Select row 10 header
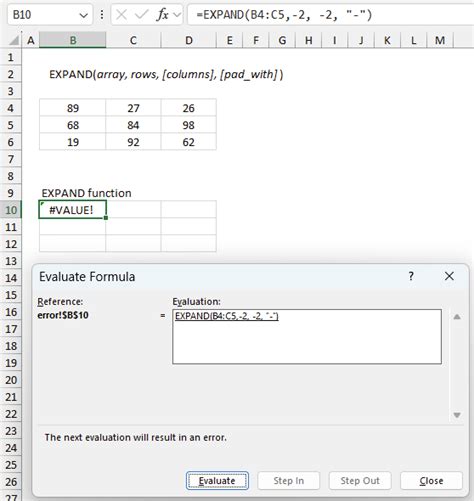 (x=11, y=210)
